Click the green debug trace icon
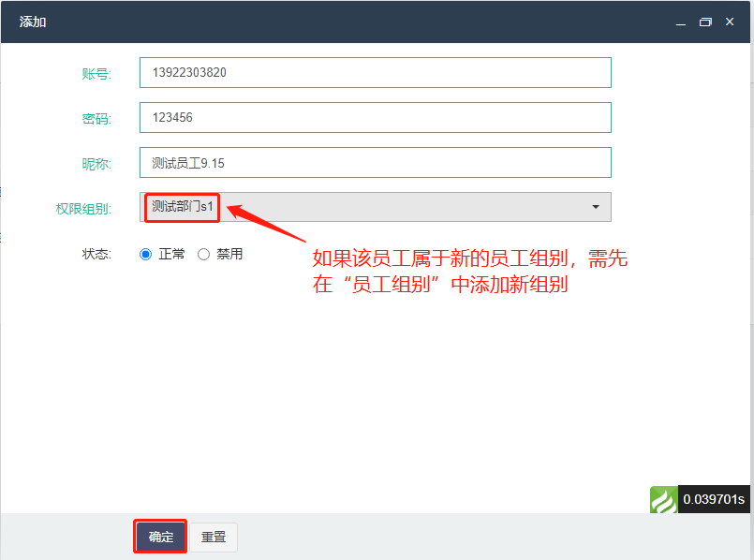 pos(663,499)
